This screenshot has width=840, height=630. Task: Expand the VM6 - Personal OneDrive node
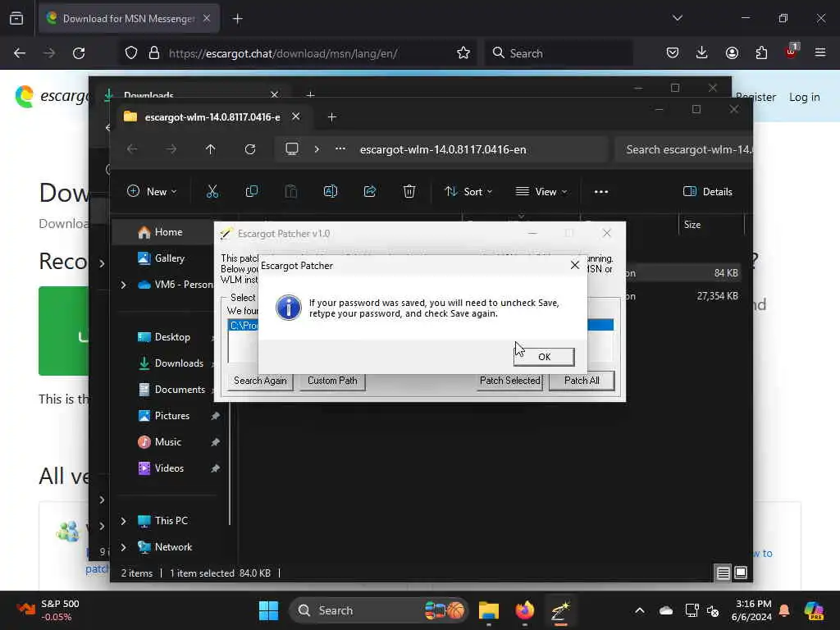coord(124,285)
